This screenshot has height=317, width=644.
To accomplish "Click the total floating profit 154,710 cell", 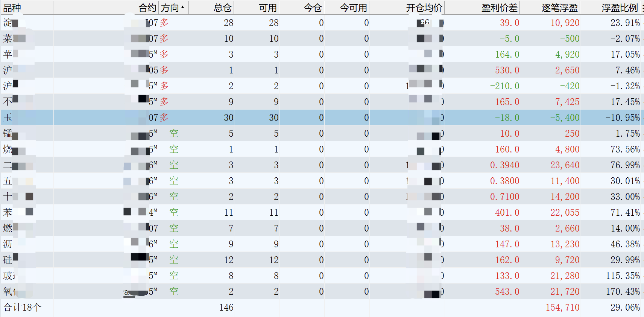I will point(562,308).
